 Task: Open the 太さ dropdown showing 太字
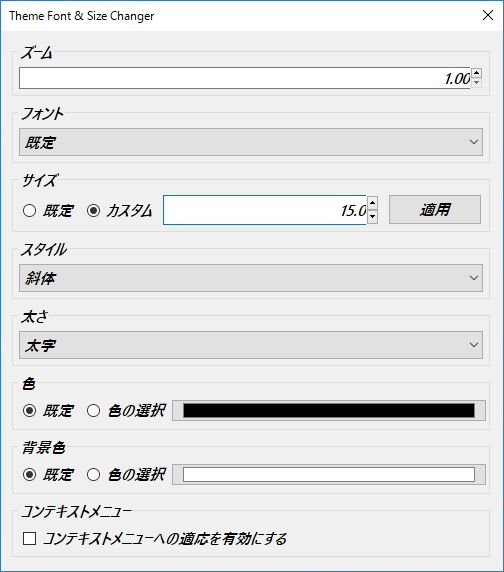pyautogui.click(x=251, y=345)
